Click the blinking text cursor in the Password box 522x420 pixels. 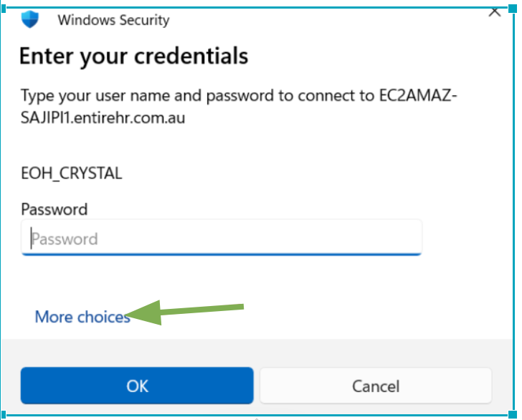pyautogui.click(x=31, y=239)
